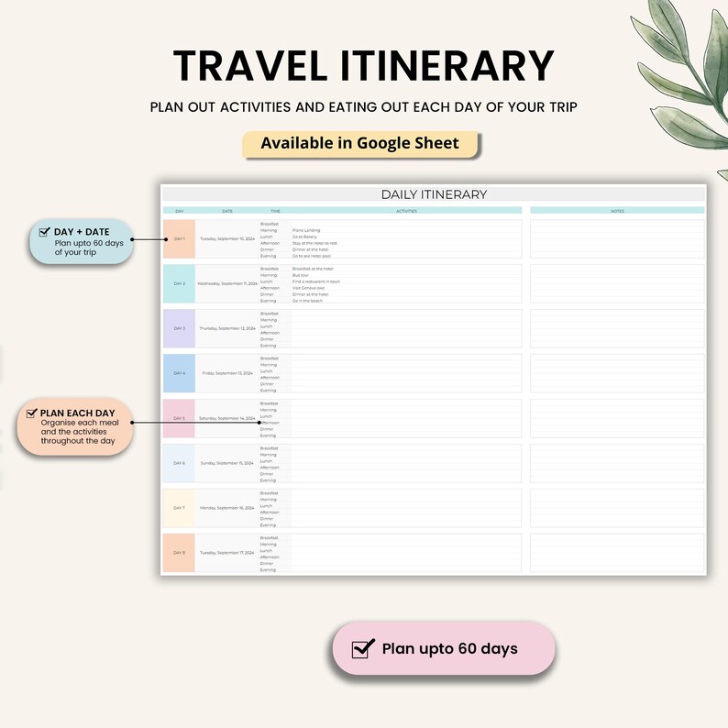Click the Available in Google Sheet badge

pos(359,143)
